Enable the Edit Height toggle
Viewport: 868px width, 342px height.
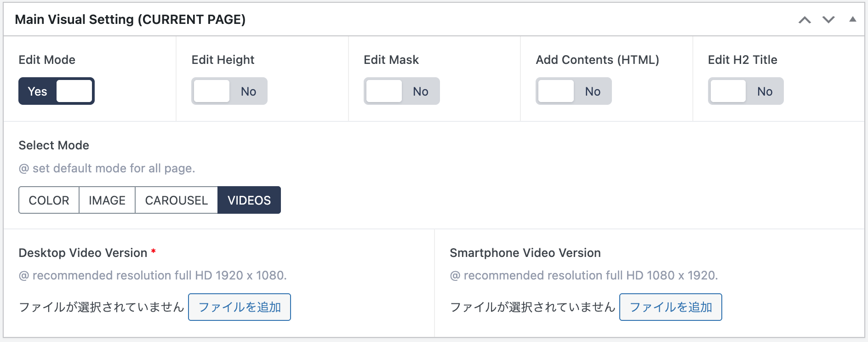click(229, 91)
